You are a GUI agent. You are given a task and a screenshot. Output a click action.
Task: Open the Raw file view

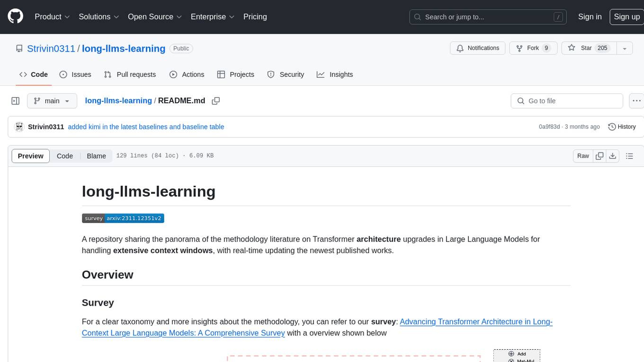583,156
